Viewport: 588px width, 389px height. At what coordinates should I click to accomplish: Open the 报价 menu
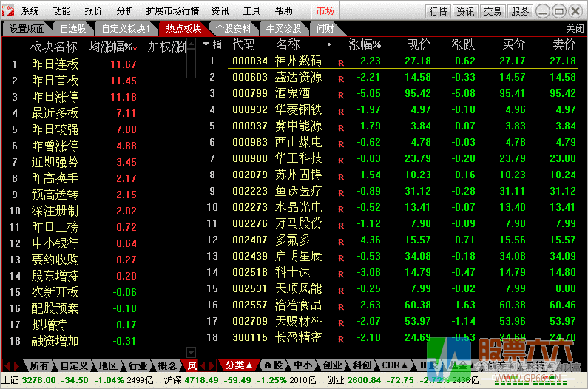tap(93, 11)
